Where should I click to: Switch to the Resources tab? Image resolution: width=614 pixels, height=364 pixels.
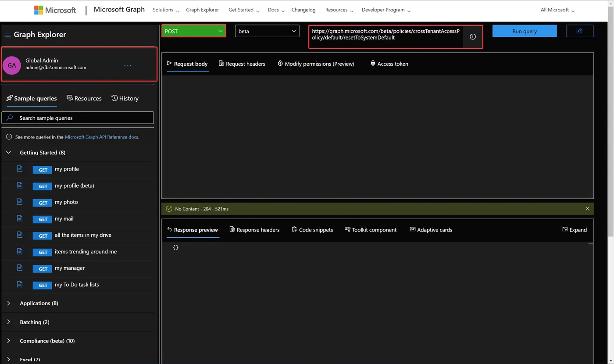click(84, 98)
